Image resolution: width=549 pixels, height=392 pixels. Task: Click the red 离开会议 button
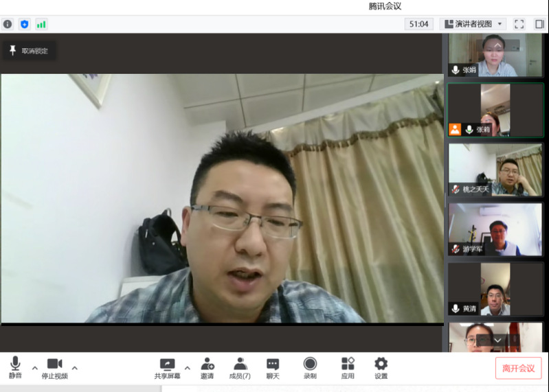click(x=518, y=368)
